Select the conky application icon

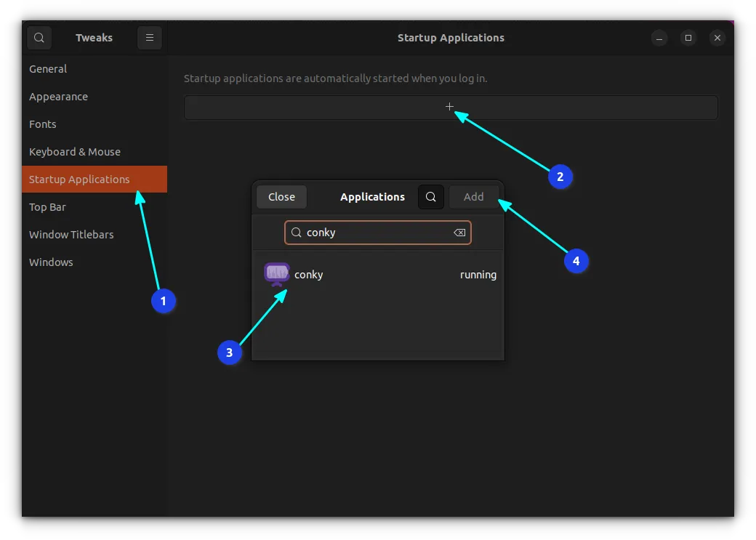tap(277, 274)
